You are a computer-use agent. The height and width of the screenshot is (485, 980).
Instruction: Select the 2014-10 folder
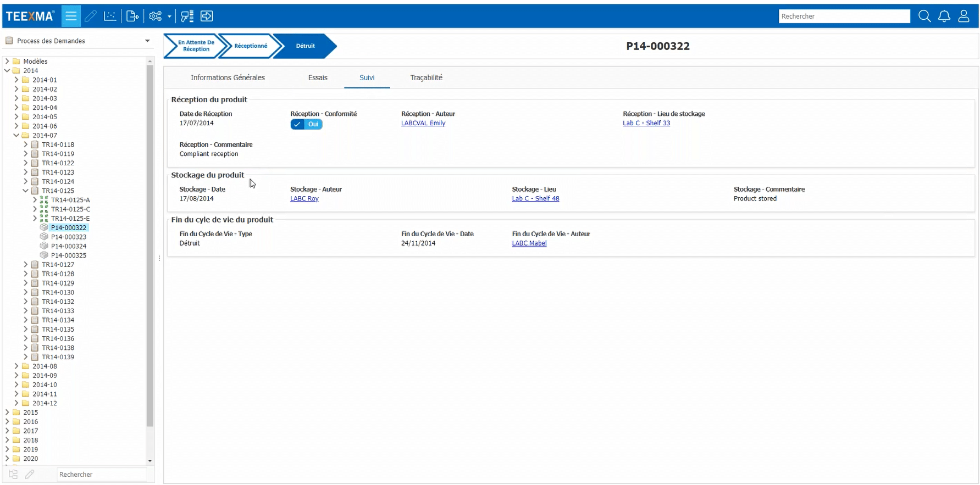point(45,384)
